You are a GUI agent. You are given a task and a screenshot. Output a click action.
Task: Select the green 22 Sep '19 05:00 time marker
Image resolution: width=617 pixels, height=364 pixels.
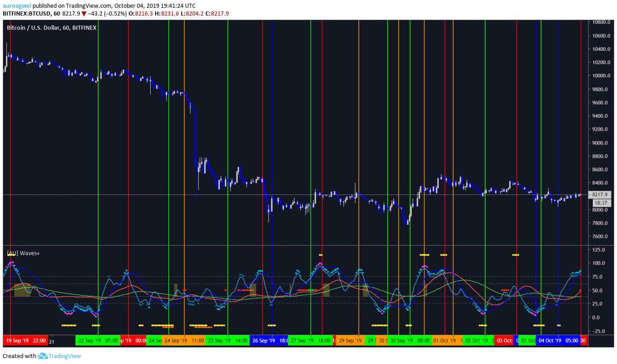98,340
